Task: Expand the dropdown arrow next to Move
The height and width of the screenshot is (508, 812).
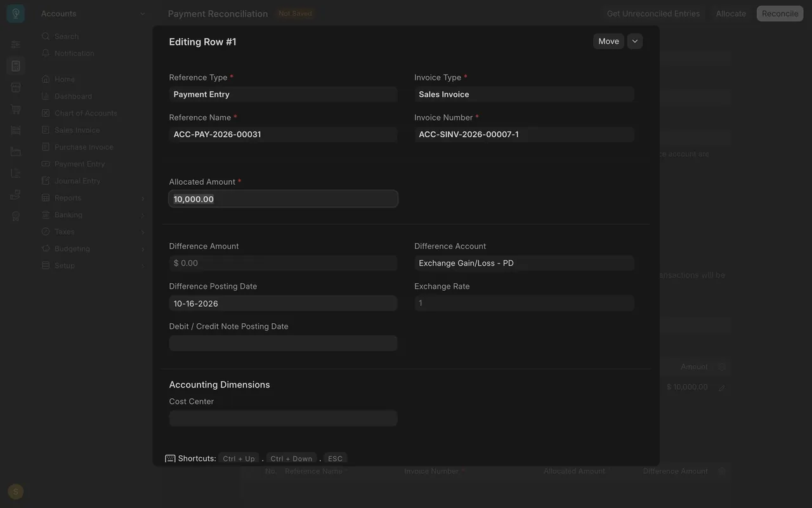Action: [635, 41]
